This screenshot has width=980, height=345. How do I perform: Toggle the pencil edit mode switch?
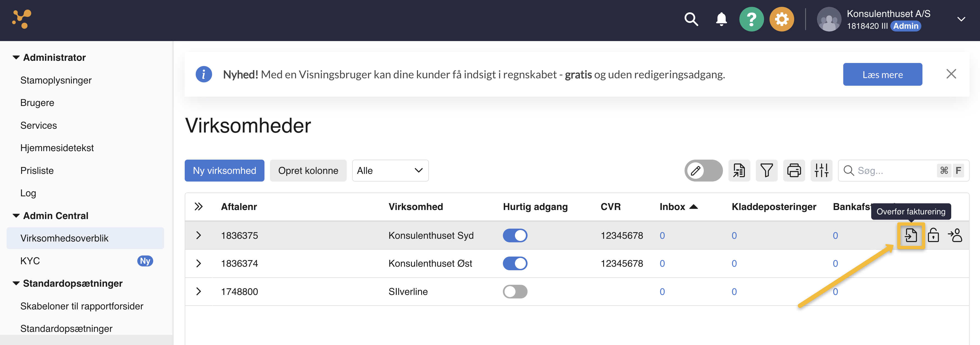703,171
